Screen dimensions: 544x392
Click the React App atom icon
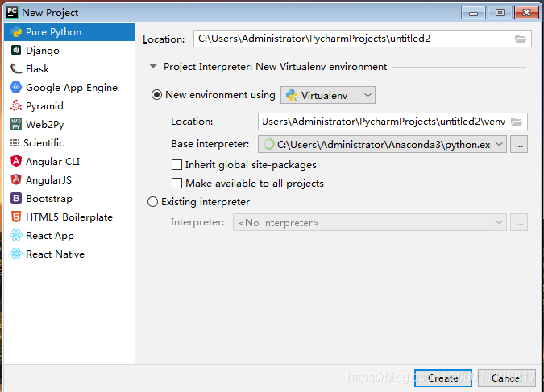coord(16,235)
